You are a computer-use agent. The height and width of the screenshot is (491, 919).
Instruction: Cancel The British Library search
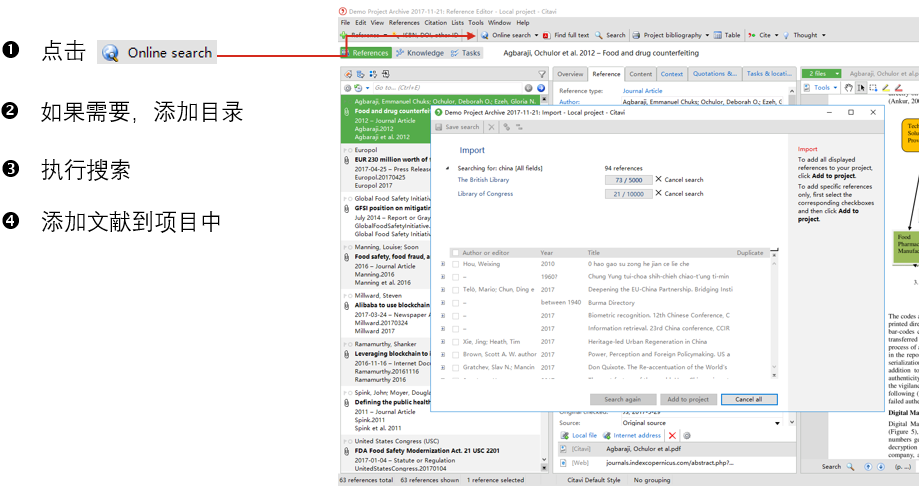click(679, 180)
